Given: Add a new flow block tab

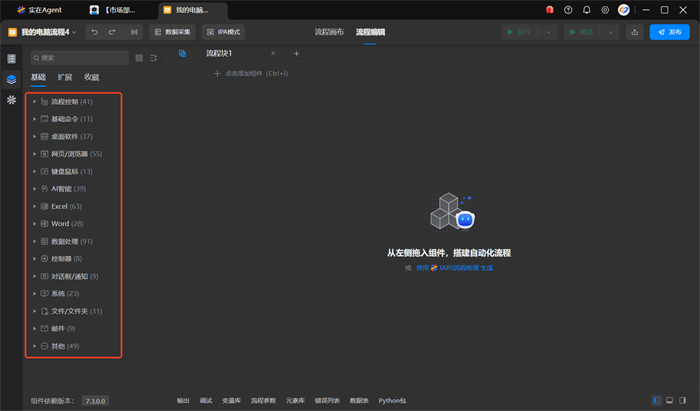Looking at the screenshot, I should [x=296, y=54].
